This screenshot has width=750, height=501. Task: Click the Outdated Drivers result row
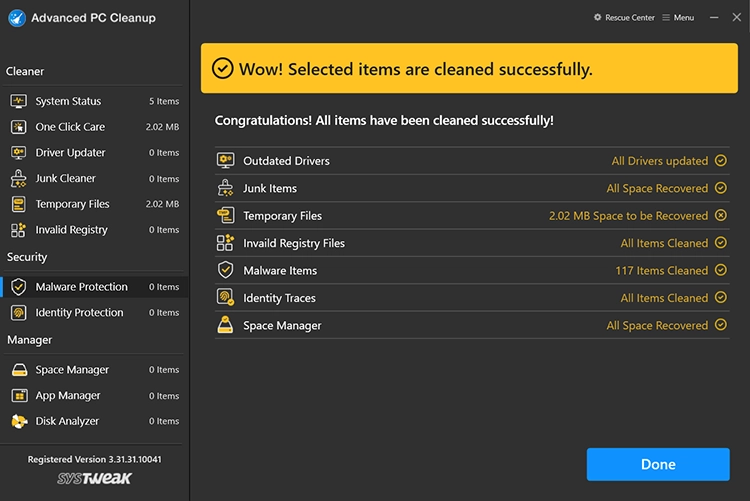click(471, 161)
